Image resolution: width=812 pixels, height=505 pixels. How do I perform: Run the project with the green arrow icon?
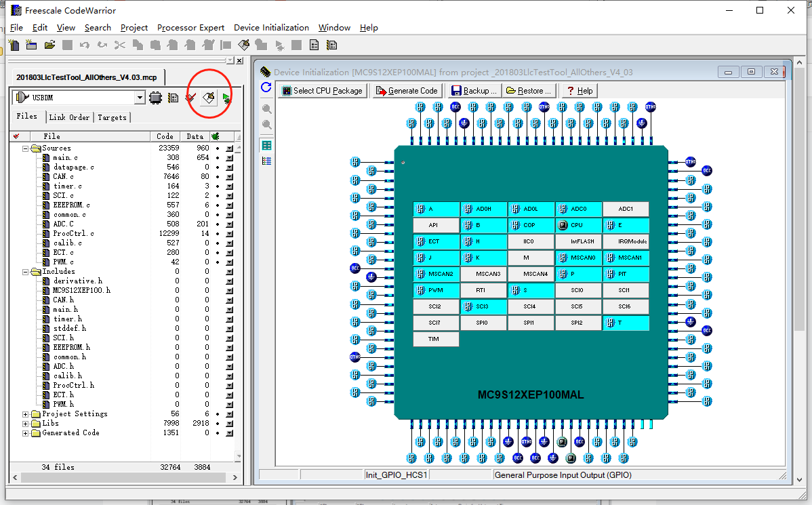coord(224,98)
